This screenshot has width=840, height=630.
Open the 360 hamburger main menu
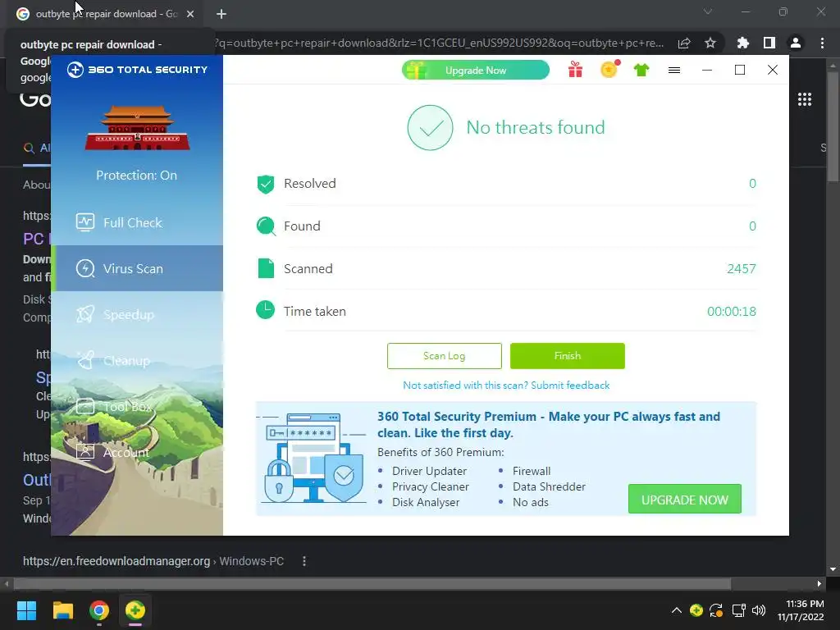click(674, 71)
